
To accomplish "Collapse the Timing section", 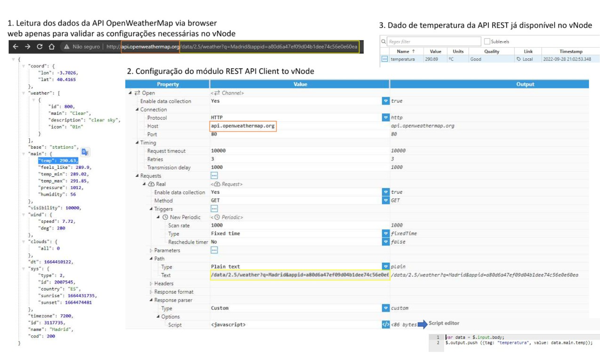I will coord(137,143).
